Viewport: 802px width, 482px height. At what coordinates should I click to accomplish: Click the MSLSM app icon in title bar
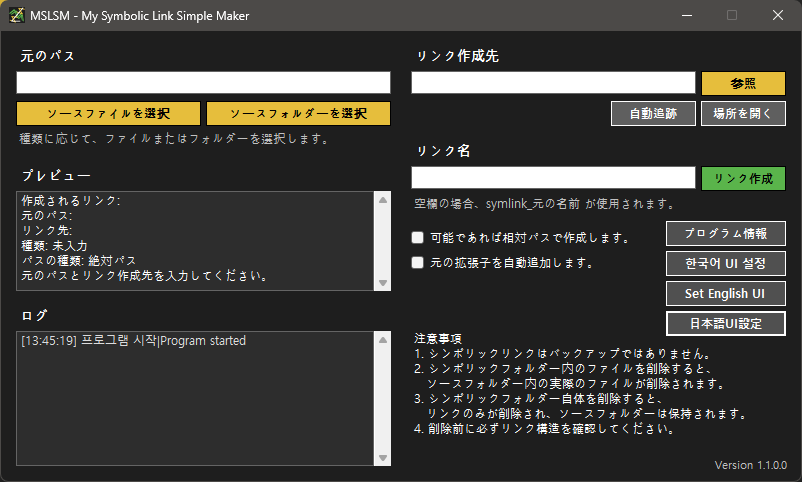pos(16,15)
